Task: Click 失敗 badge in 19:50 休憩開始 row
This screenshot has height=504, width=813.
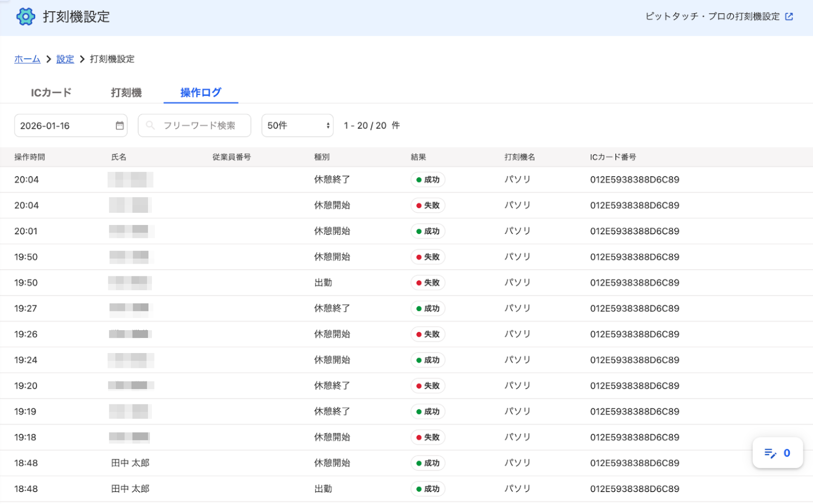Action: click(x=428, y=257)
